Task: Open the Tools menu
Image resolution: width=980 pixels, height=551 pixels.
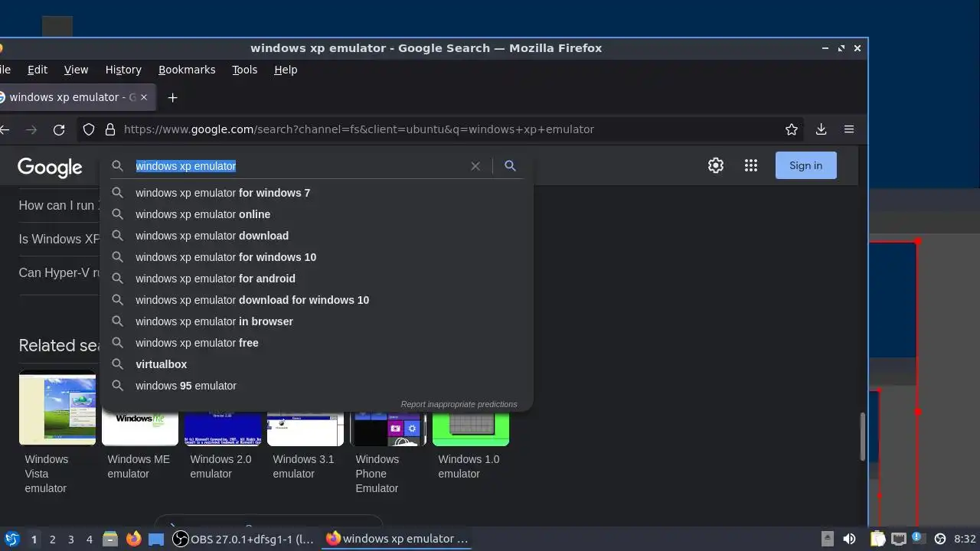Action: click(x=245, y=70)
